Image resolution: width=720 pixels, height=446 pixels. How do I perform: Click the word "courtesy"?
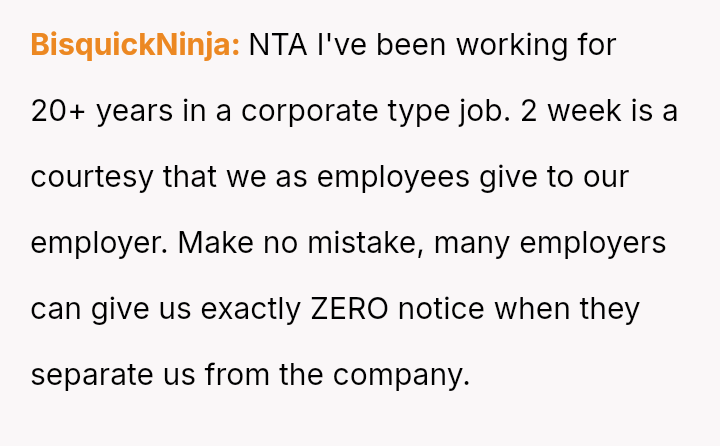pyautogui.click(x=92, y=177)
